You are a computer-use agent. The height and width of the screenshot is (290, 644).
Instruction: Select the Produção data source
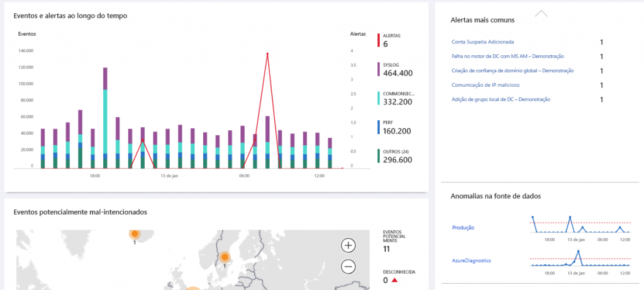[463, 227]
